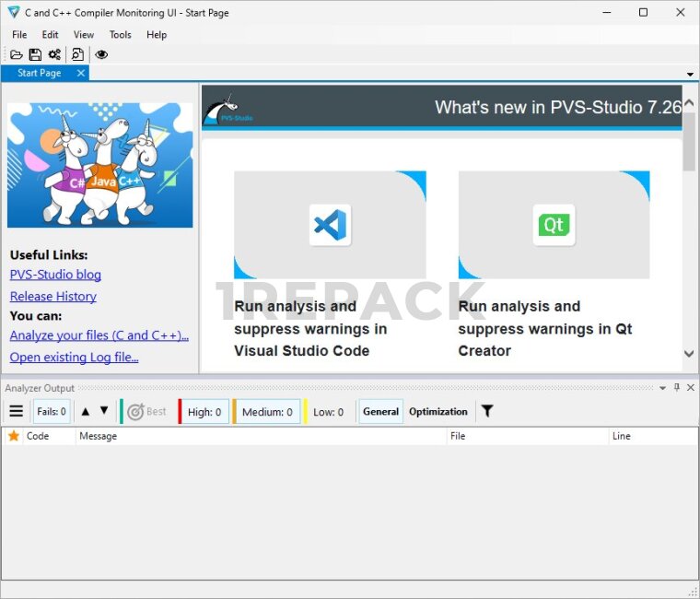Expand the document tab list dropdown arrow

click(x=690, y=74)
